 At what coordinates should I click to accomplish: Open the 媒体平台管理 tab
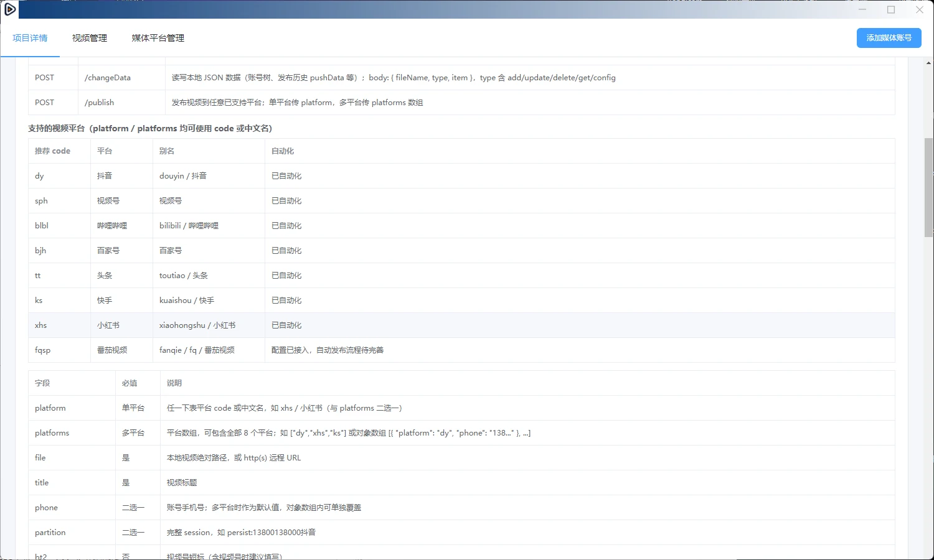158,38
